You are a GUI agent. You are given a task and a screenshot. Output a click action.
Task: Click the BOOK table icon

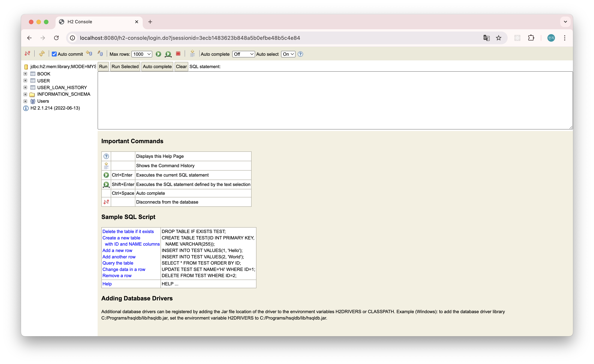[33, 74]
